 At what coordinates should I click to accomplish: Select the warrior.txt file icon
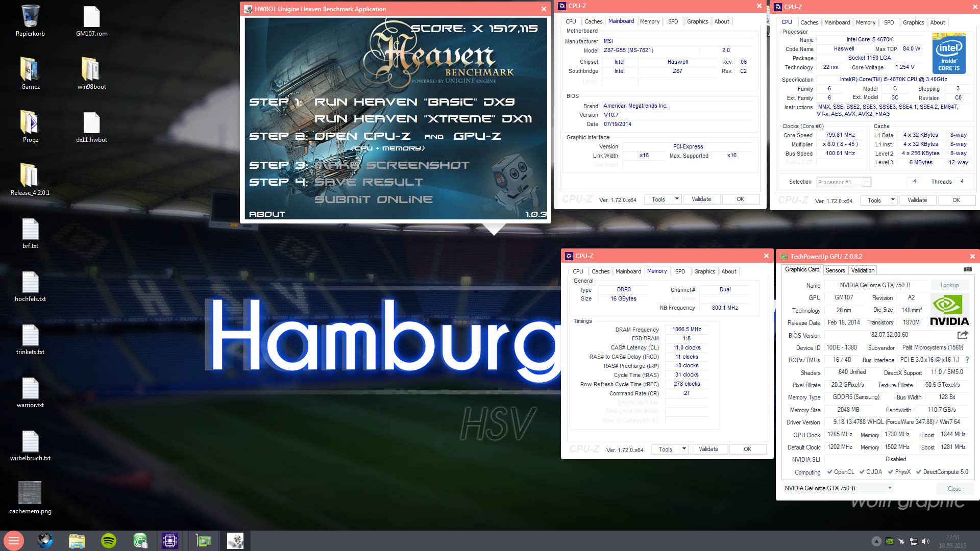tap(31, 391)
